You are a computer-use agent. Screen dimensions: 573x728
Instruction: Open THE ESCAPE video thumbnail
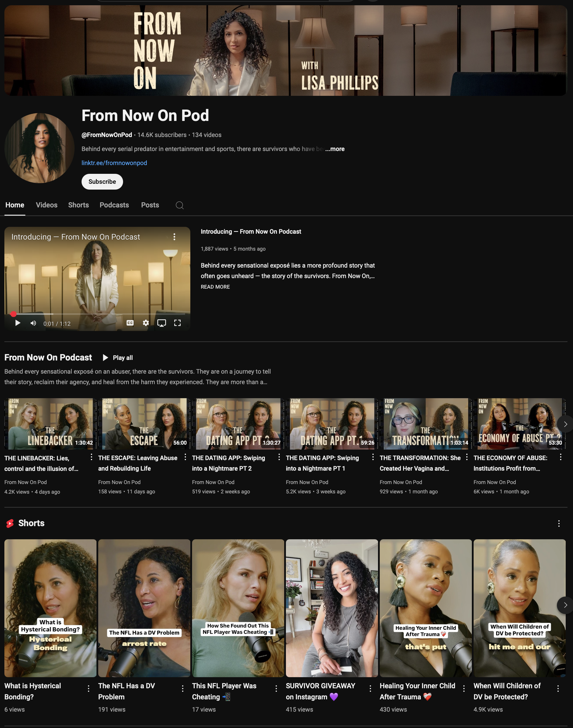144,424
